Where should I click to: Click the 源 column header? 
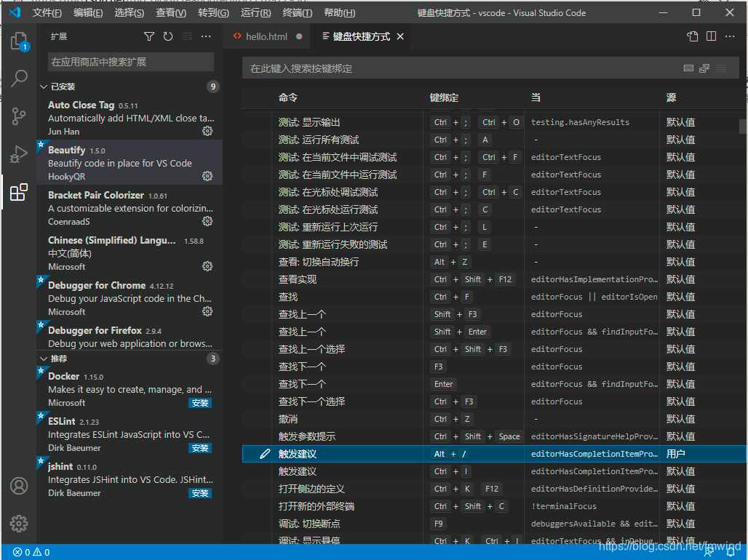tap(671, 97)
